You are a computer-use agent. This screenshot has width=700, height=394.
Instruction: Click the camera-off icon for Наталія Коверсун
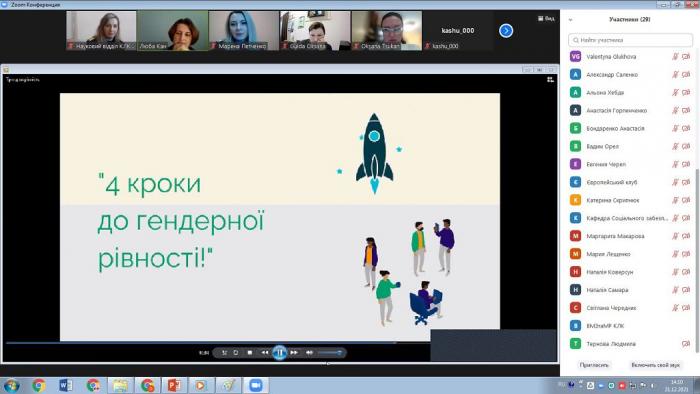686,272
